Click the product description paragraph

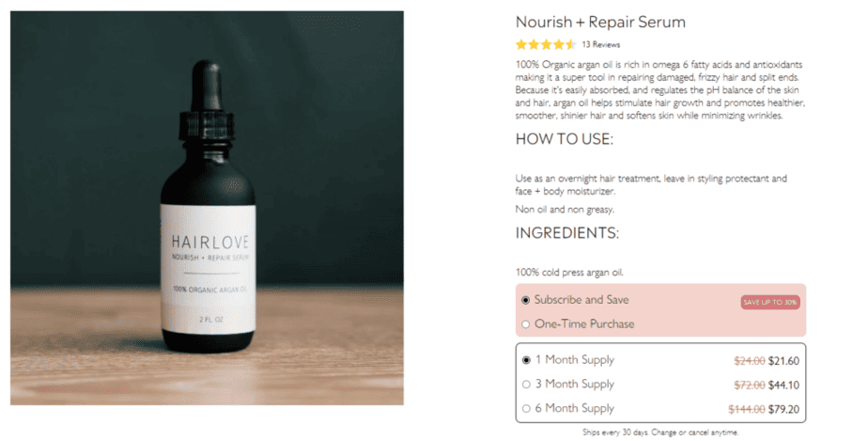pyautogui.click(x=659, y=90)
